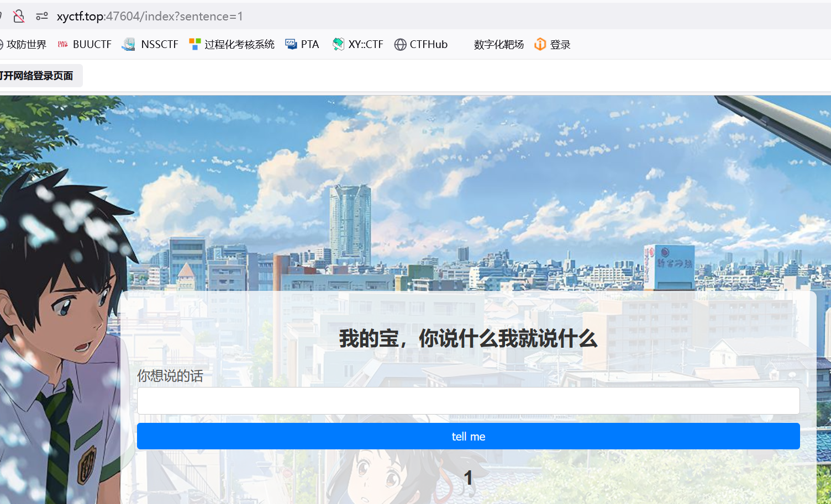Open site settings icon in address bar
The width and height of the screenshot is (831, 504).
[x=42, y=16]
